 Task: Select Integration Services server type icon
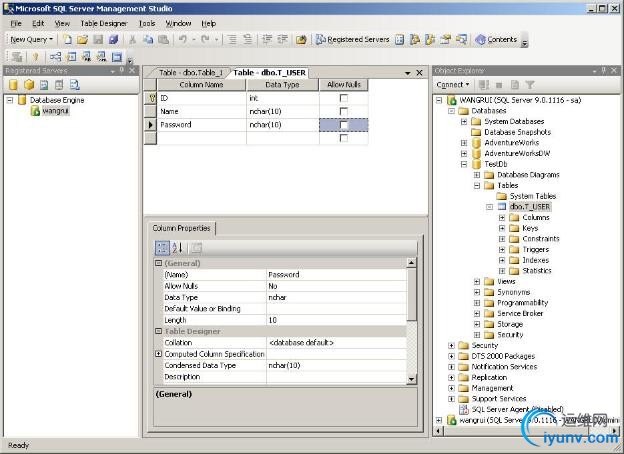(x=74, y=84)
